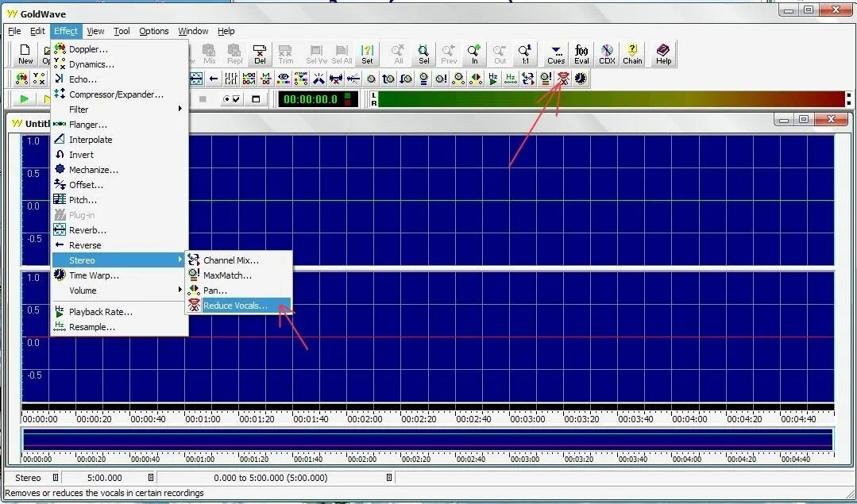Image resolution: width=857 pixels, height=504 pixels.
Task: Choose Reverse from Effect menu
Action: coord(120,245)
